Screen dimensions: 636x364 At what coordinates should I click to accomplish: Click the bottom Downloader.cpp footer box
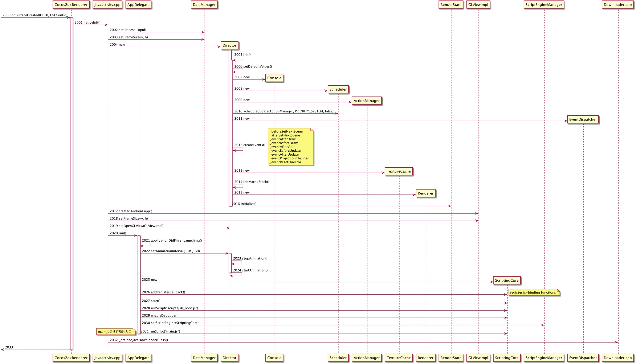pyautogui.click(x=617, y=358)
